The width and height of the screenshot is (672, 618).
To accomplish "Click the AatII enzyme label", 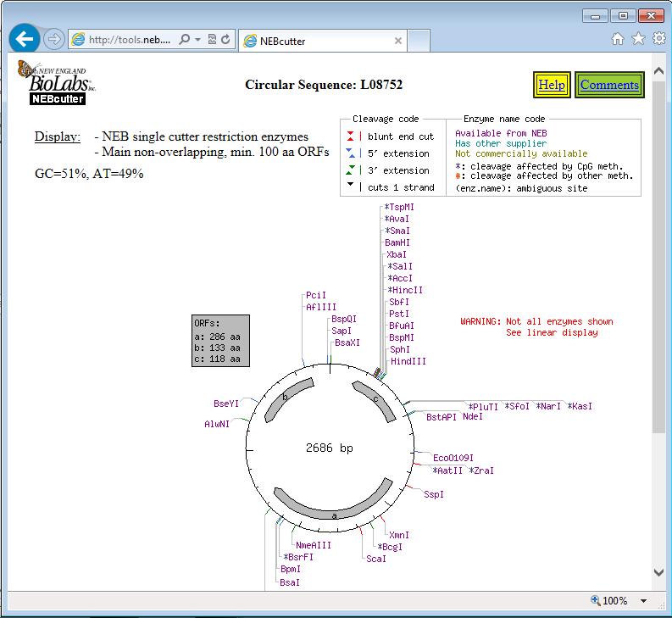I will 447,470.
